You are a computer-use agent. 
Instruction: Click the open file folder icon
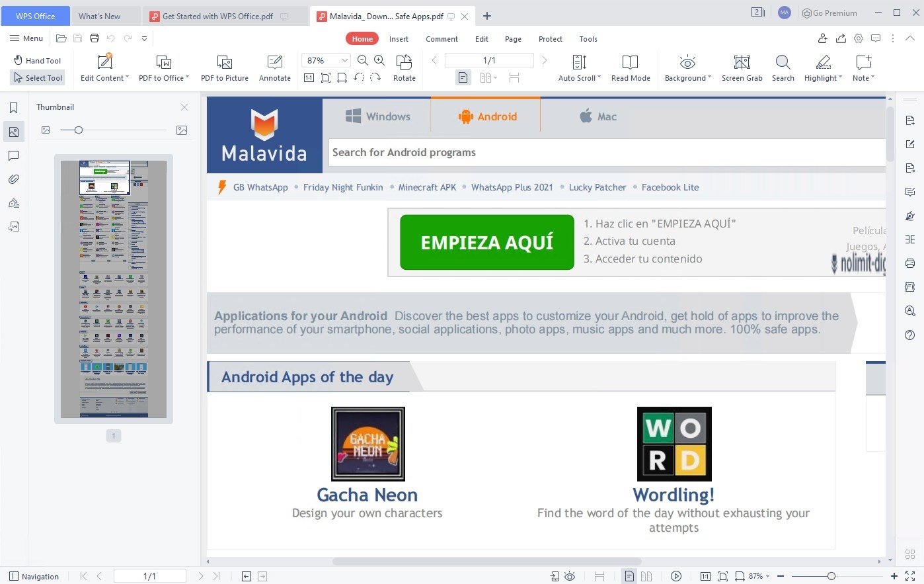[x=61, y=38]
